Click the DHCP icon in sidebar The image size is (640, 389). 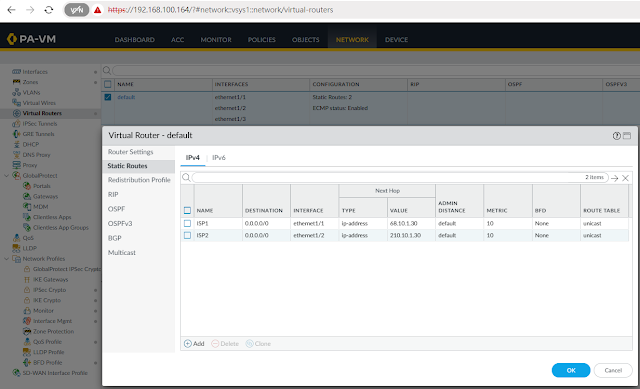(16, 144)
